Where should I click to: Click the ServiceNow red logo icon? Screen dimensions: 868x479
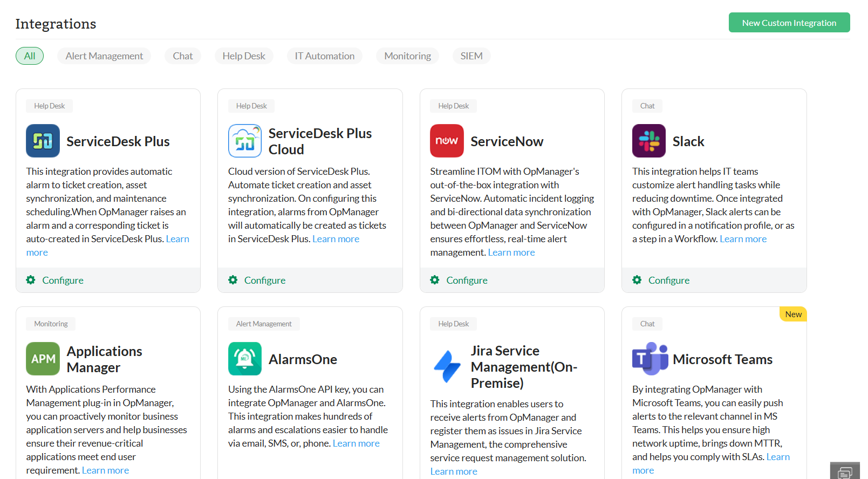point(447,141)
